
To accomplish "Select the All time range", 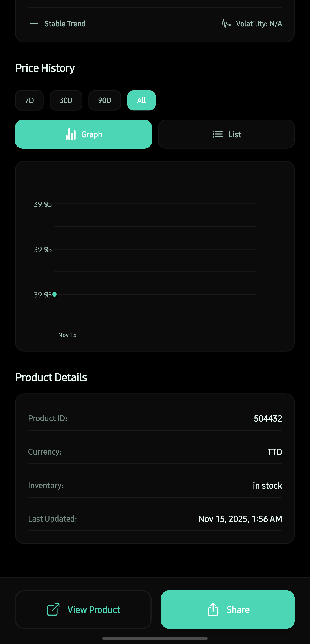I will (141, 100).
